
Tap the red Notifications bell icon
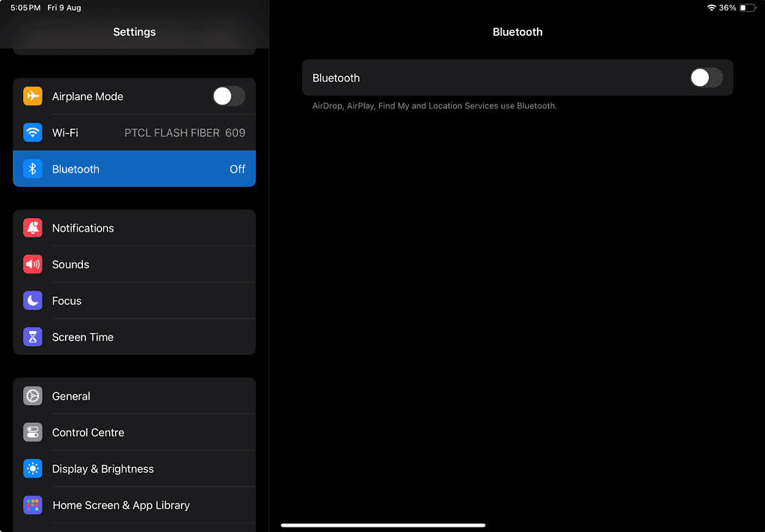click(x=33, y=228)
